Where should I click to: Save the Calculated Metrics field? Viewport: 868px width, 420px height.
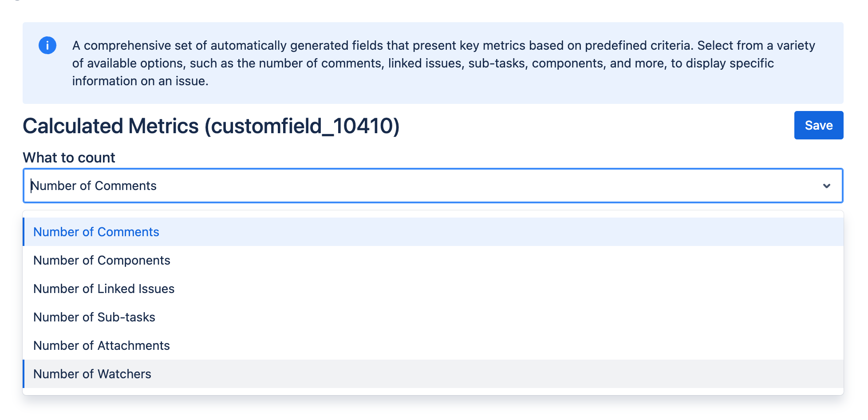[x=818, y=125]
